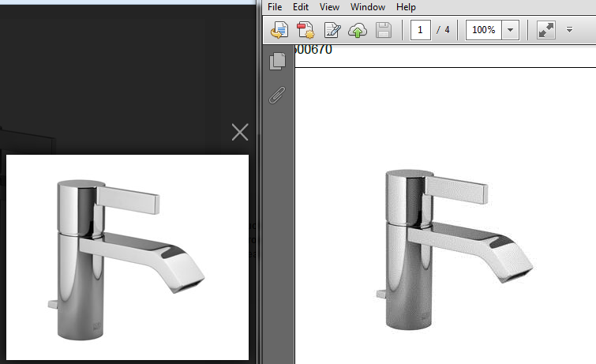Open the page thumbnails panel
The image size is (596, 364).
(277, 62)
